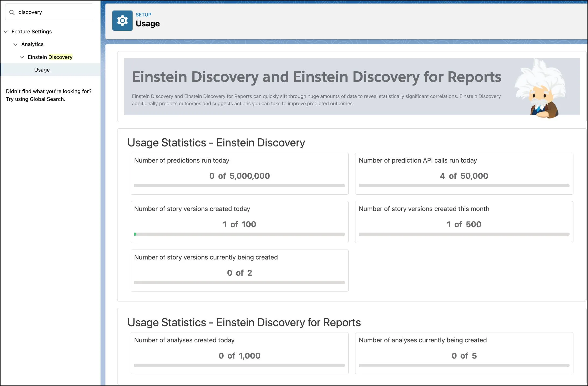Click the Setup breadcrumb label
This screenshot has height=386, width=588.
[x=144, y=15]
